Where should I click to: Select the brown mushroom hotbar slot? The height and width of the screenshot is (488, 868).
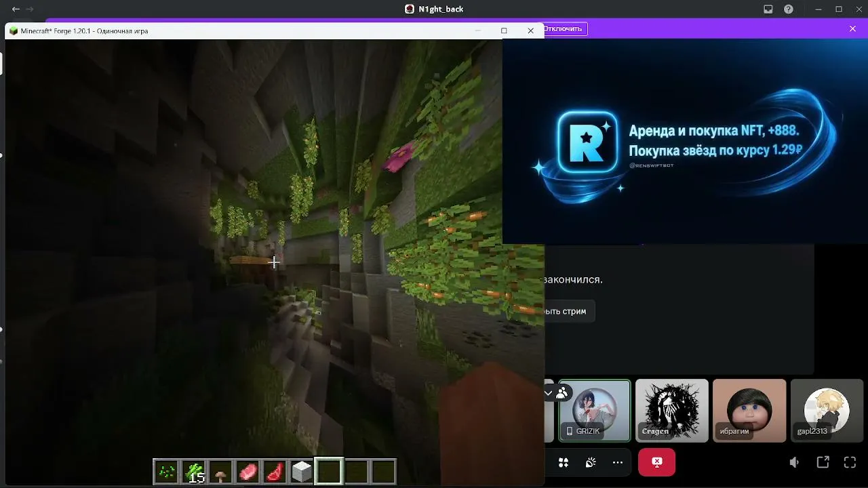point(220,471)
